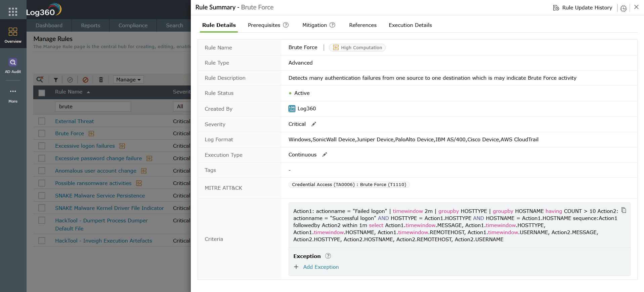Viewport: 644px width, 292px height.
Task: Click the settings icon beside Rule Update History
Action: coord(624,8)
